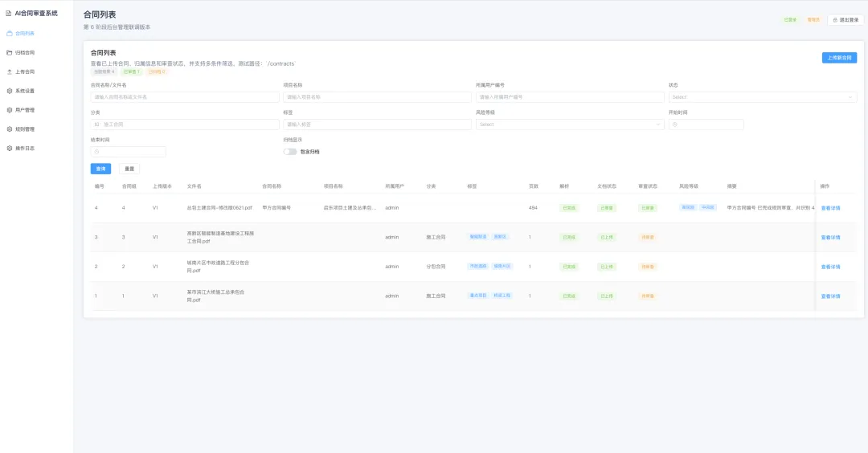868x453 pixels.
Task: Click the 系统设置 gear icon
Action: coord(10,91)
